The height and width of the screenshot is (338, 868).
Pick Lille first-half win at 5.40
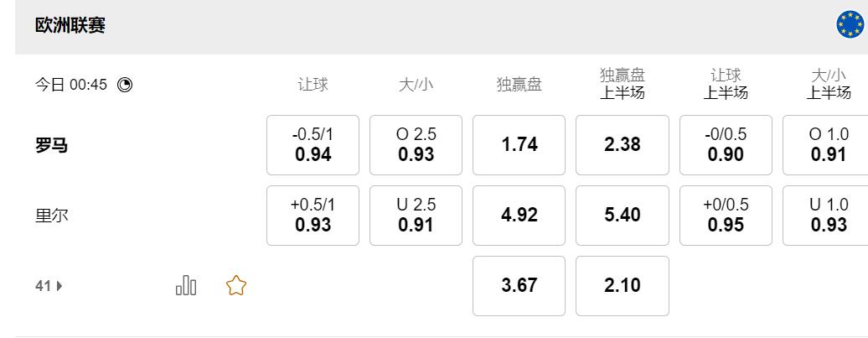622,216
